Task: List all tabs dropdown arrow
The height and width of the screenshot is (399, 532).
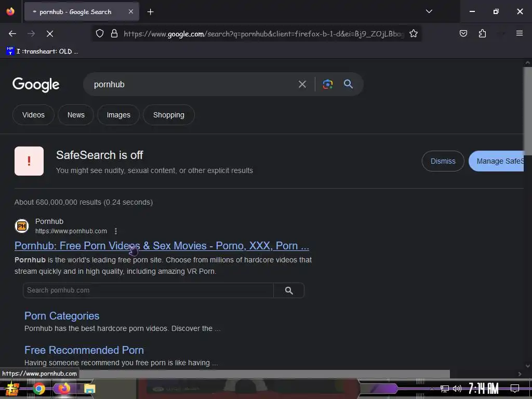Action: tap(429, 11)
